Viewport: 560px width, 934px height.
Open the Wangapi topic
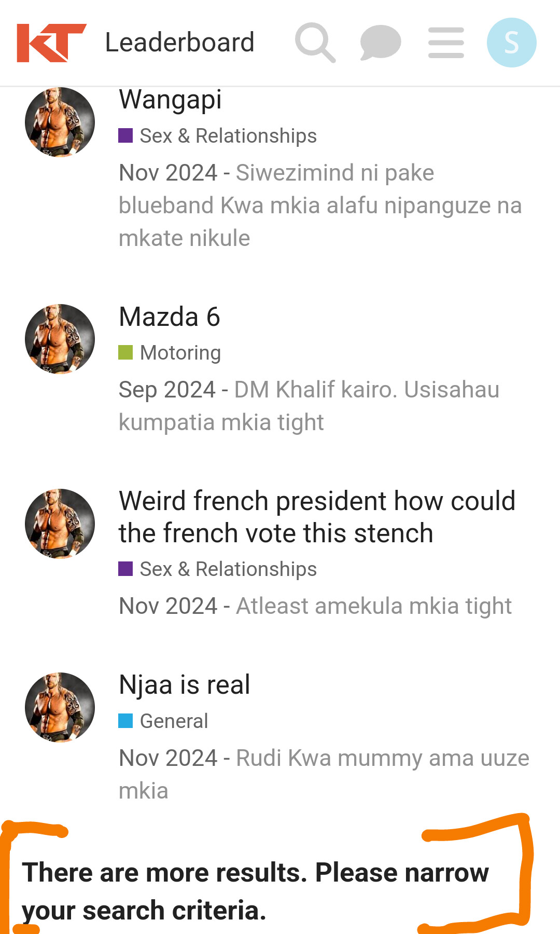[170, 100]
